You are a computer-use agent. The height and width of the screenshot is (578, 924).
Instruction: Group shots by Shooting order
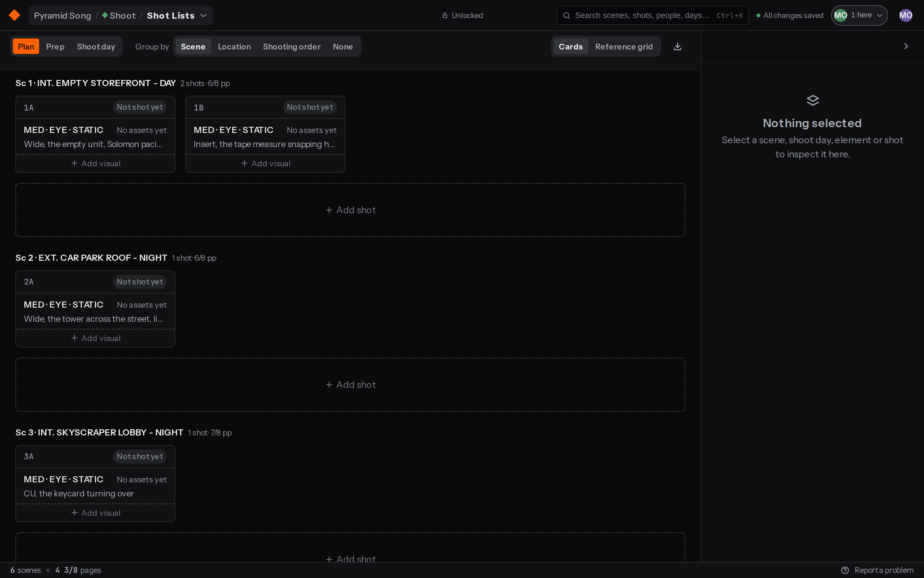point(292,46)
